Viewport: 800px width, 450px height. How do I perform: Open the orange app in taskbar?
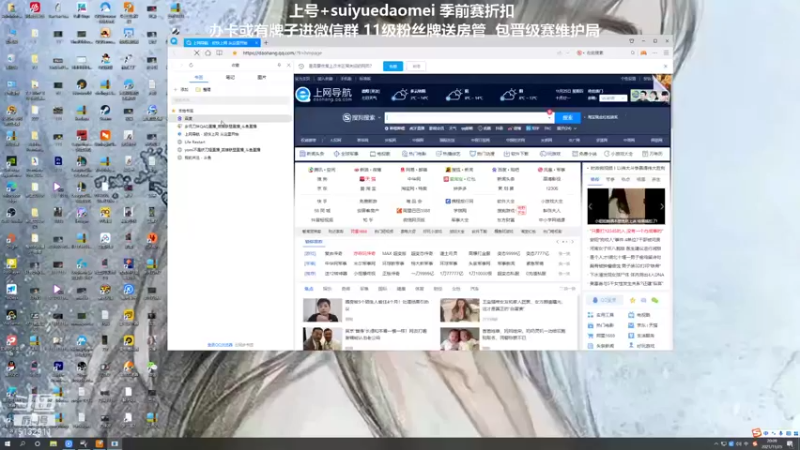99,444
